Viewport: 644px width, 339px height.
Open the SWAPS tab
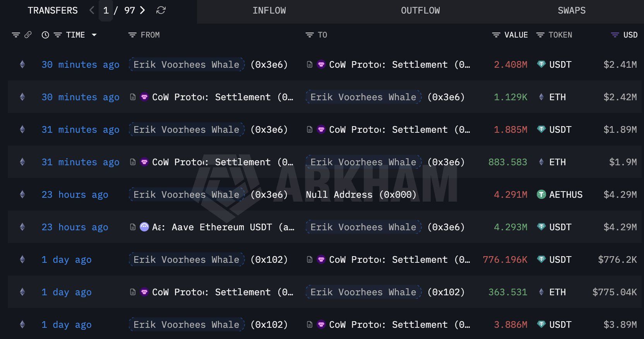pos(572,11)
